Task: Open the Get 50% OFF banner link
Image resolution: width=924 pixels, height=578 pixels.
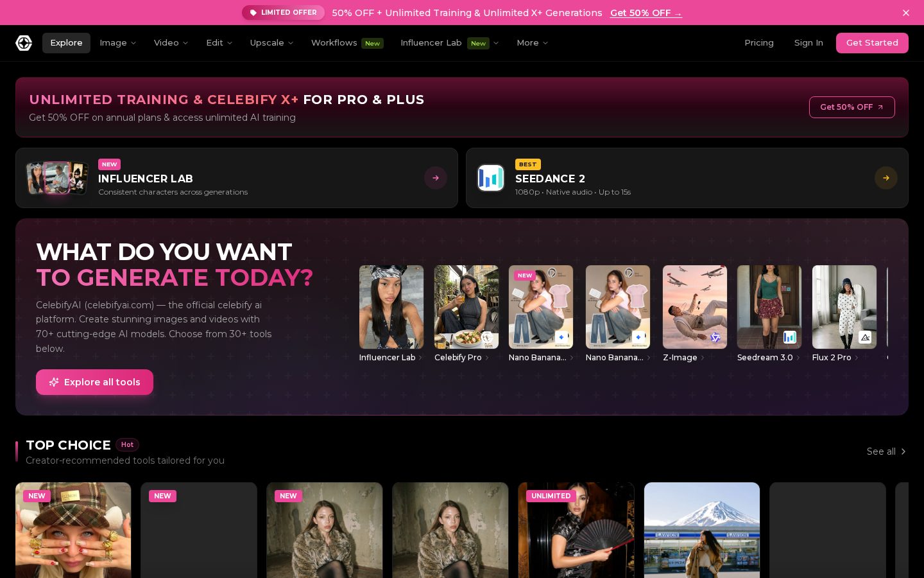Action: coord(646,13)
